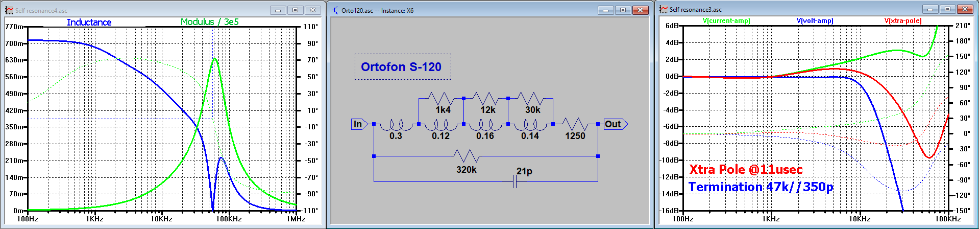Click the 1k4 value label
Image resolution: width=980 pixels, height=229 pixels.
click(443, 110)
